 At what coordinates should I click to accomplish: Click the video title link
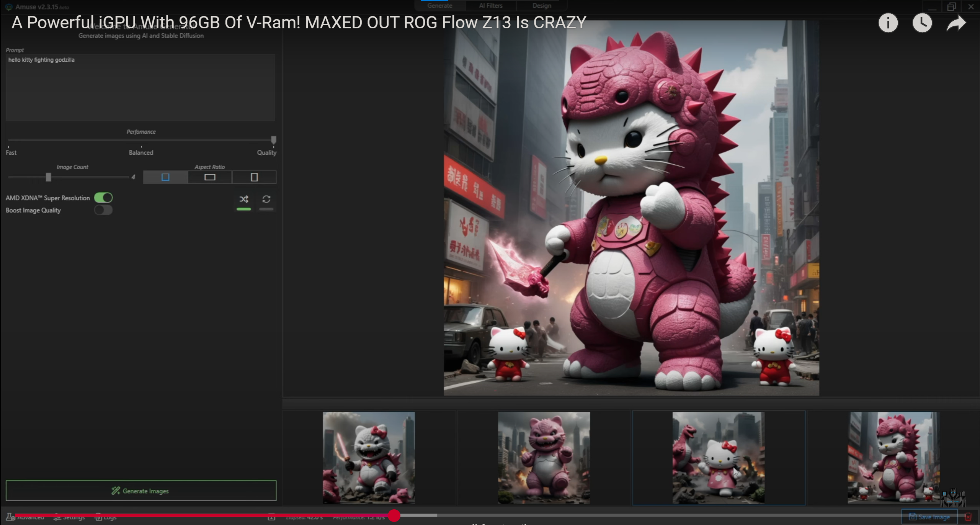point(299,23)
